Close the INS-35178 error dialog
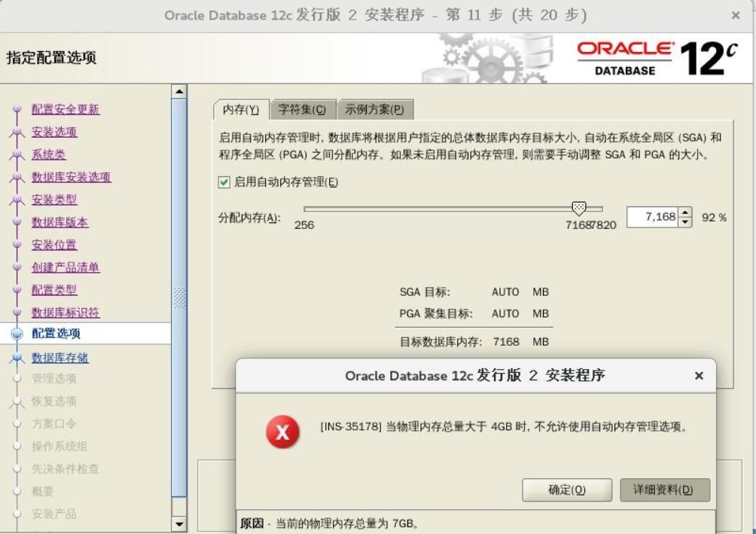This screenshot has height=534, width=756. coord(699,375)
